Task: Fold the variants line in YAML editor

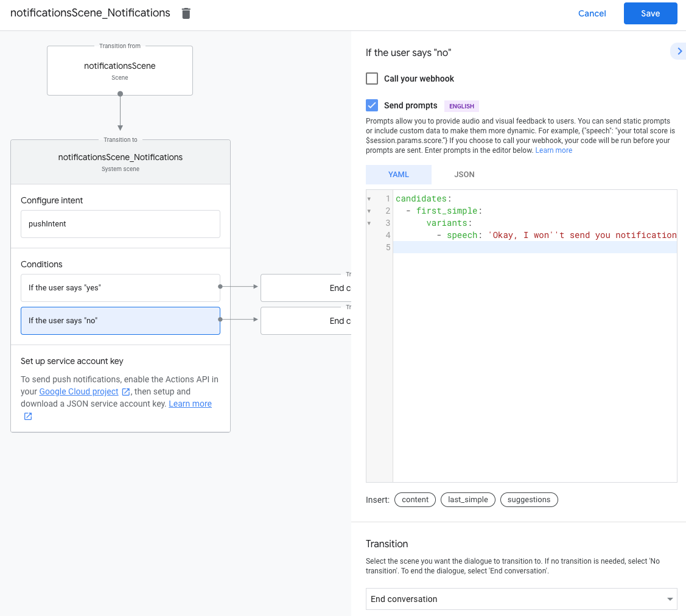Action: [369, 223]
